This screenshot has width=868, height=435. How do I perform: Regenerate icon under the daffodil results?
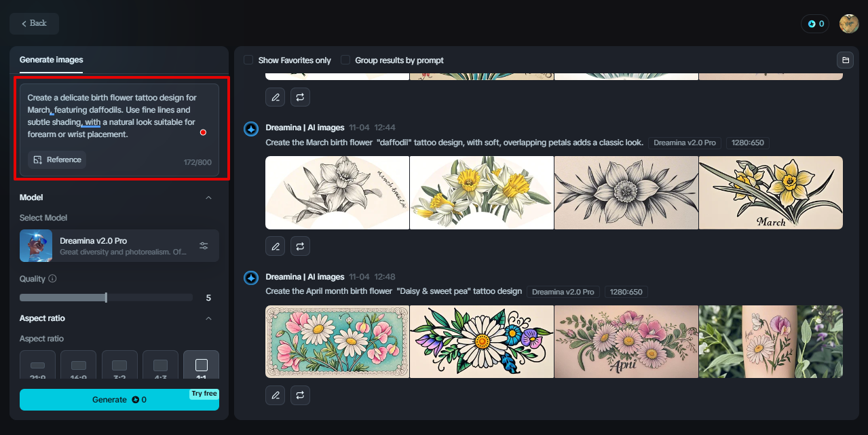click(x=301, y=246)
